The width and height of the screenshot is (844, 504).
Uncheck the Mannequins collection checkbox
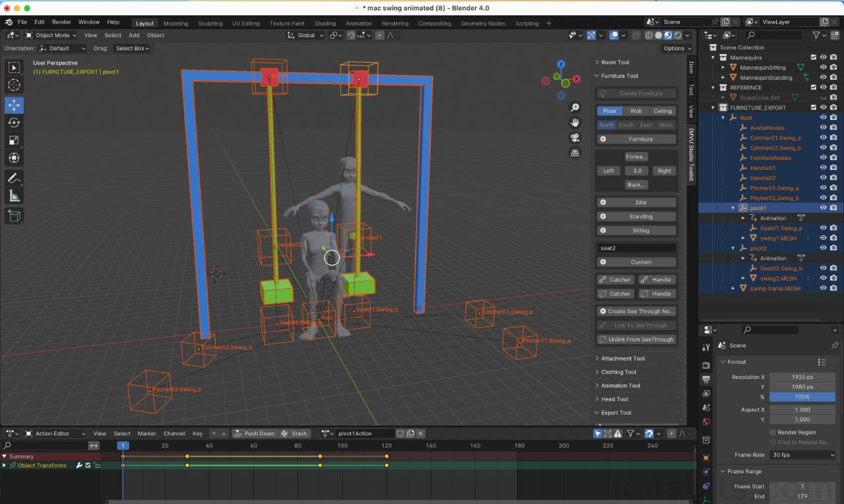coord(813,57)
